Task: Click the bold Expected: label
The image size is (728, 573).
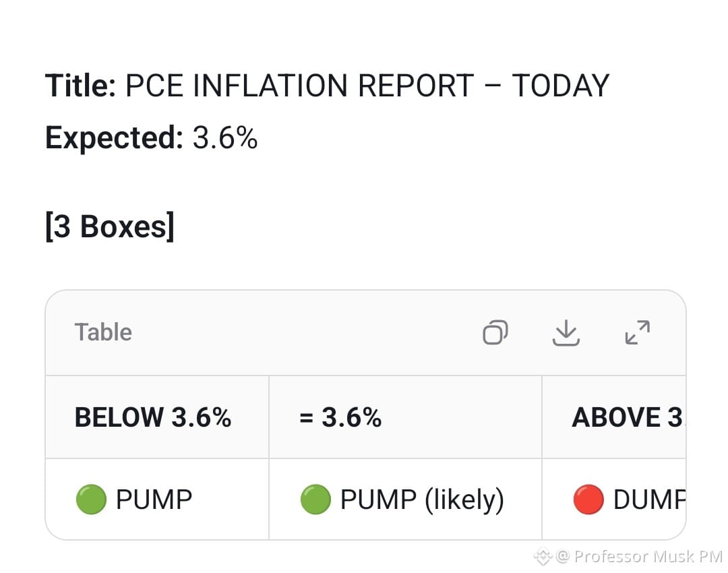Action: coord(114,138)
